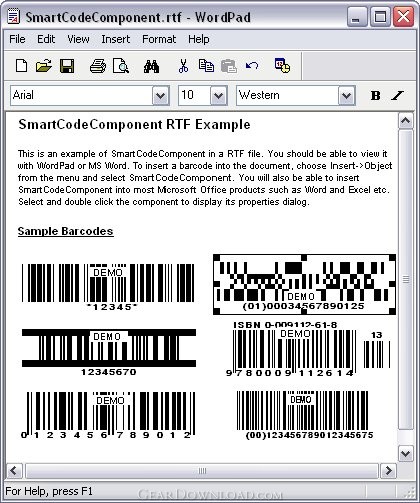Click the New document icon
Viewport: 420px width, 503px height.
click(x=22, y=66)
